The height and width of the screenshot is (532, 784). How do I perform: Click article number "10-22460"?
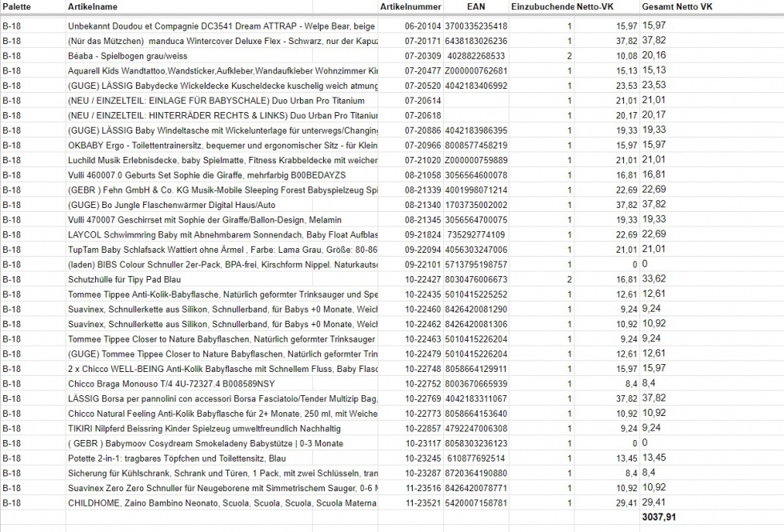[x=423, y=310]
